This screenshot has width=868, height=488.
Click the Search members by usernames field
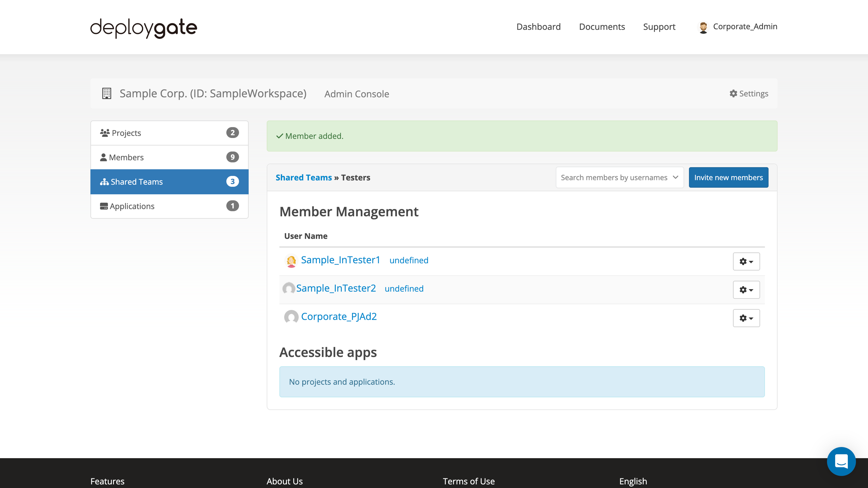pyautogui.click(x=613, y=177)
